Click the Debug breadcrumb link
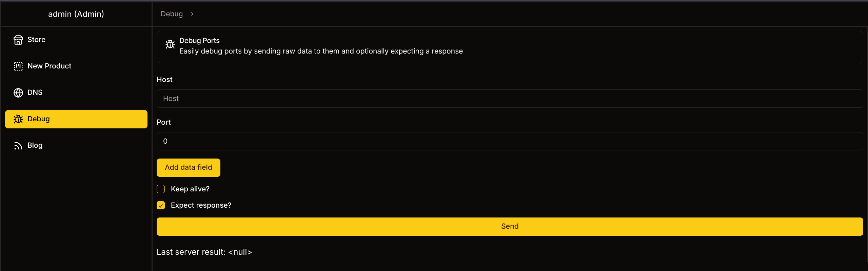 [172, 14]
